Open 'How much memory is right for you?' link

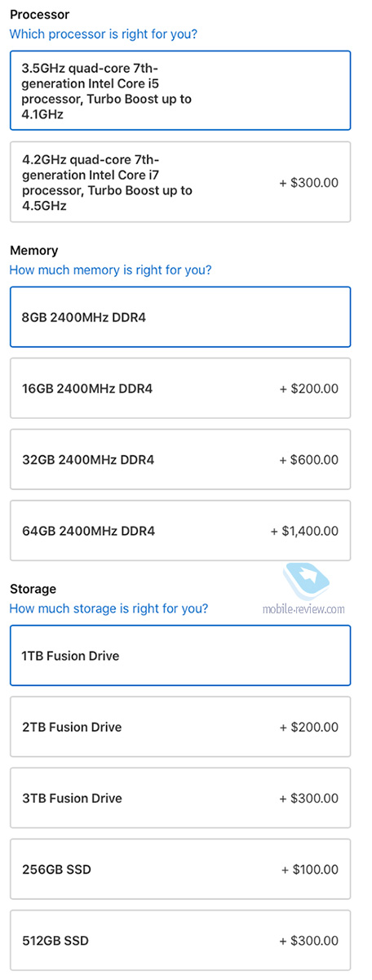coord(110,270)
